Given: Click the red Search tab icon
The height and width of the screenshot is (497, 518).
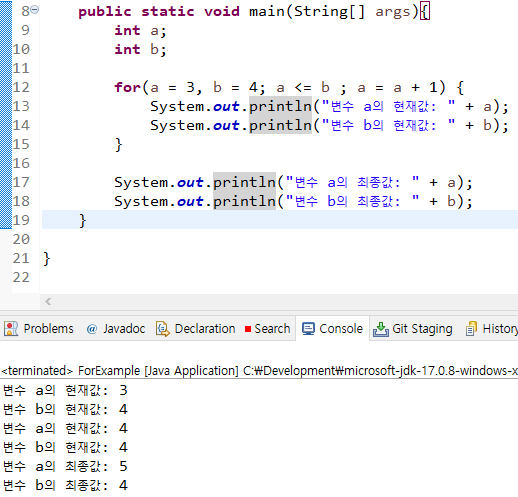Looking at the screenshot, I should pyautogui.click(x=248, y=329).
